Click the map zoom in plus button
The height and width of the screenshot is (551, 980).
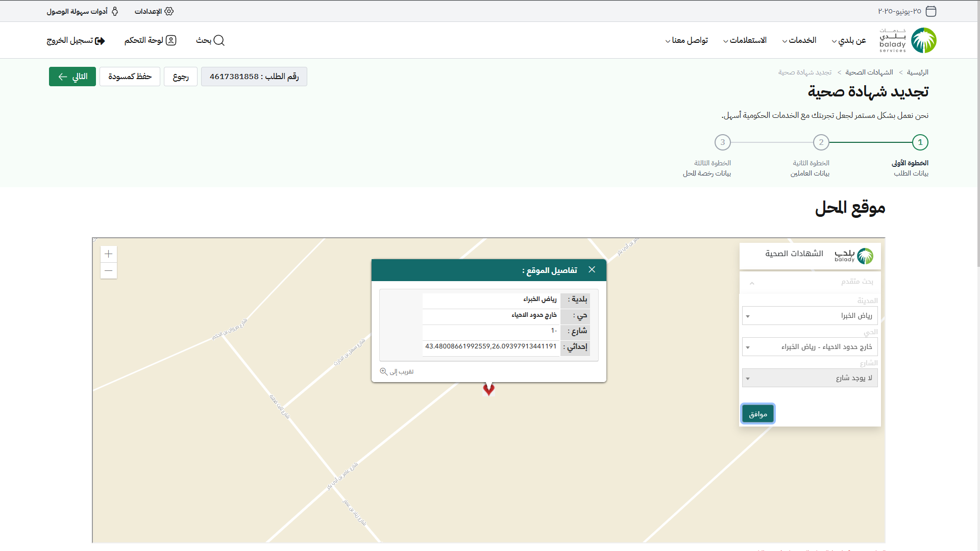pos(109,254)
